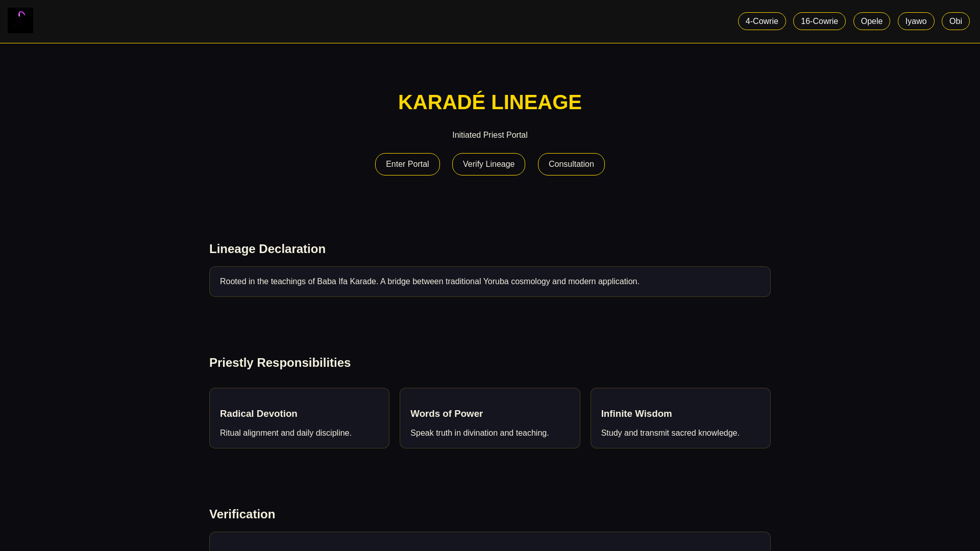Select the Iyawo nav item
This screenshot has width=980, height=551.
(x=916, y=21)
